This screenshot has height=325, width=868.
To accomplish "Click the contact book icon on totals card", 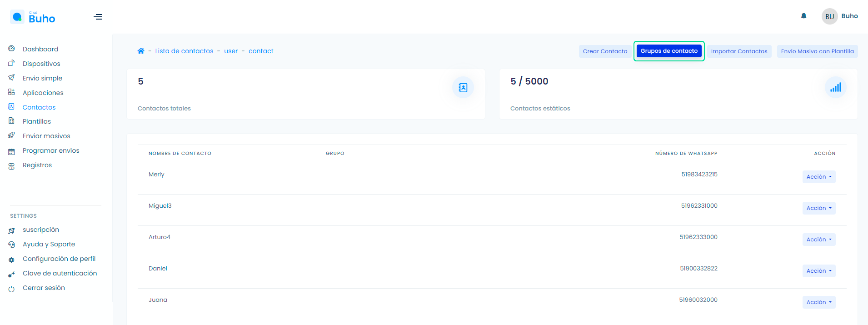I will point(463,88).
